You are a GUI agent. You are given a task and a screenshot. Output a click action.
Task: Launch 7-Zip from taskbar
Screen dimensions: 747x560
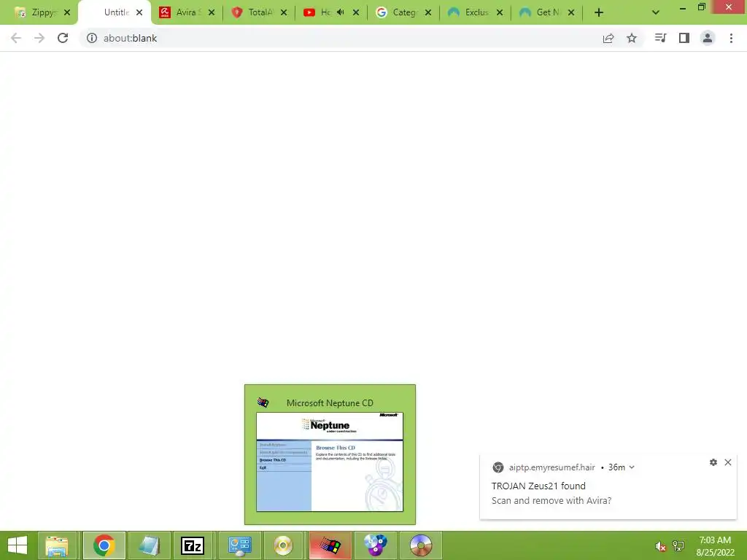pyautogui.click(x=193, y=545)
